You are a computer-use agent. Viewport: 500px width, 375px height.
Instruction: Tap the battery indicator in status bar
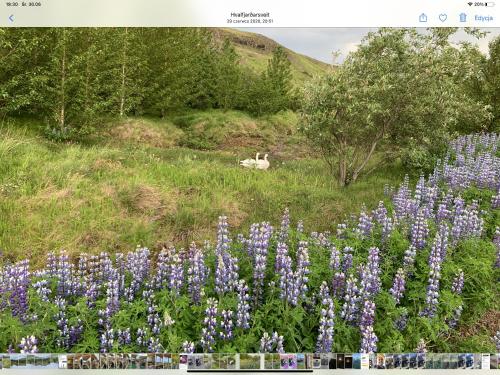pos(490,4)
